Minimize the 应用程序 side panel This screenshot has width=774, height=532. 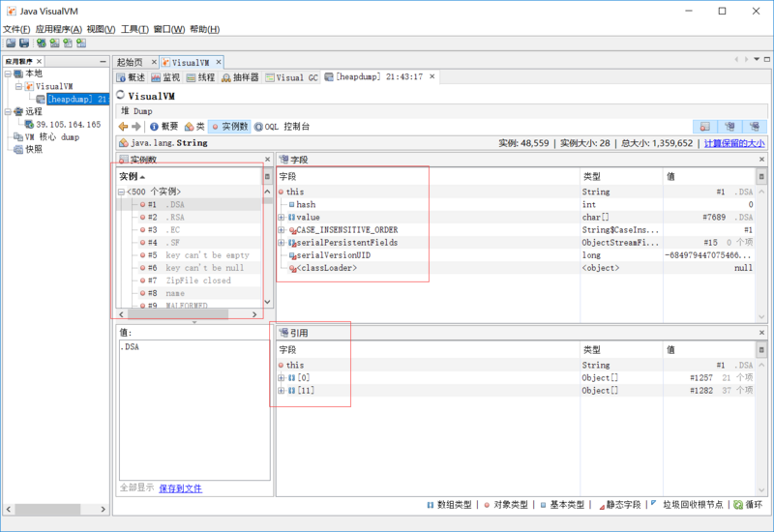click(x=103, y=61)
